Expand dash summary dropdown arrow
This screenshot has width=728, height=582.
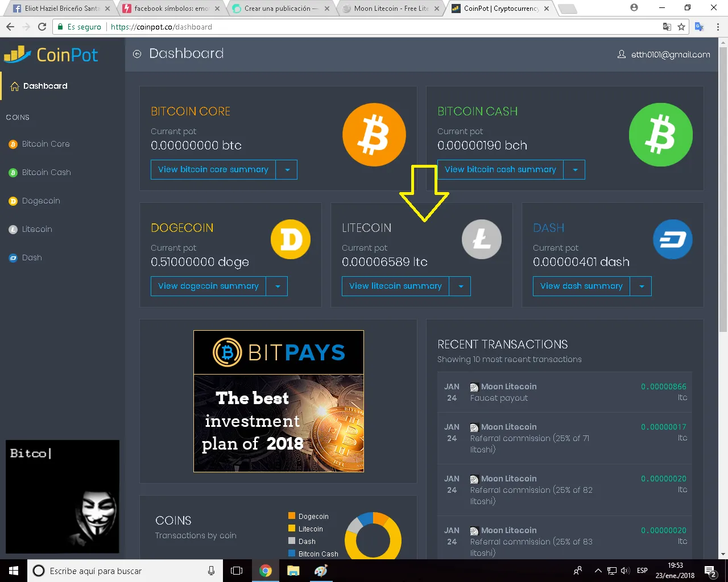pyautogui.click(x=641, y=286)
